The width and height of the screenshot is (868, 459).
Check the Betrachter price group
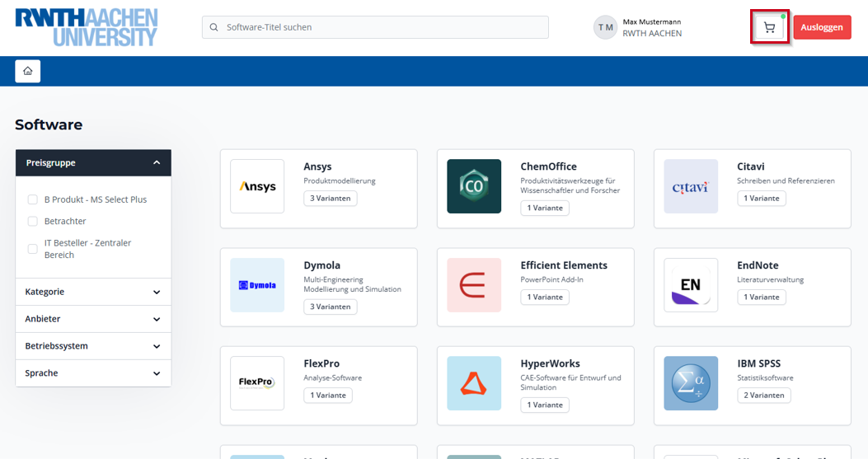coord(33,221)
